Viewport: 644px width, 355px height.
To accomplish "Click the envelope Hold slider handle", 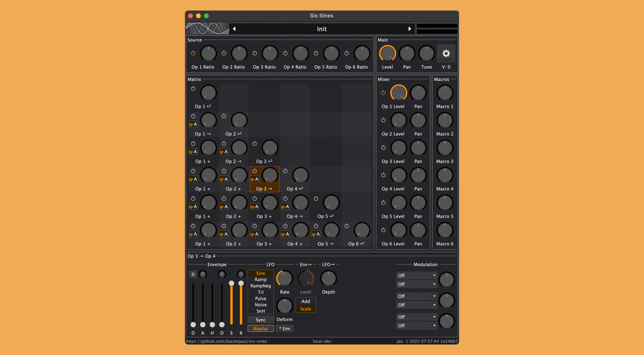I will 212,325.
